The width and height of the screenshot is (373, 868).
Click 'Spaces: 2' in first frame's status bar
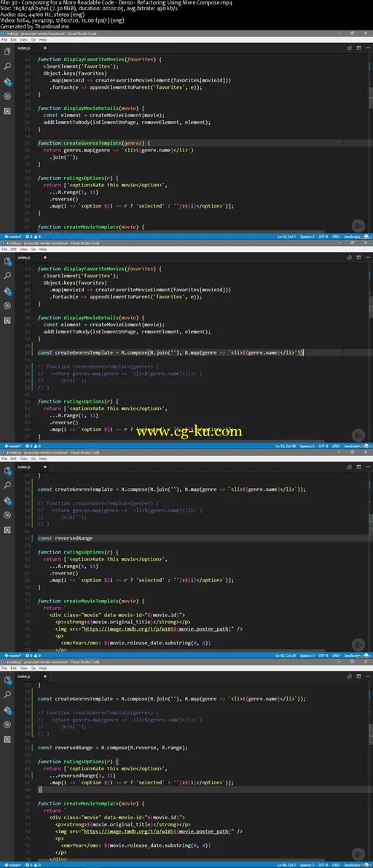(307, 237)
